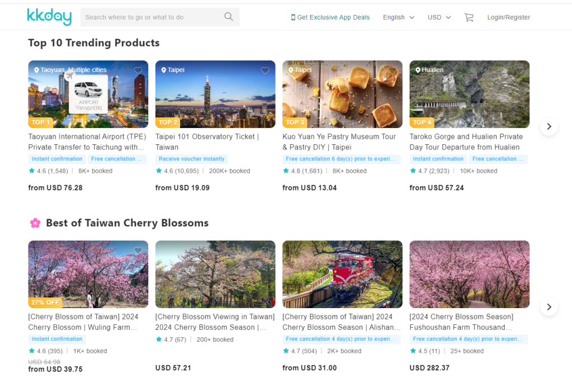Click the phone icon for app deals
The height and width of the screenshot is (392, 572).
pyautogui.click(x=293, y=17)
